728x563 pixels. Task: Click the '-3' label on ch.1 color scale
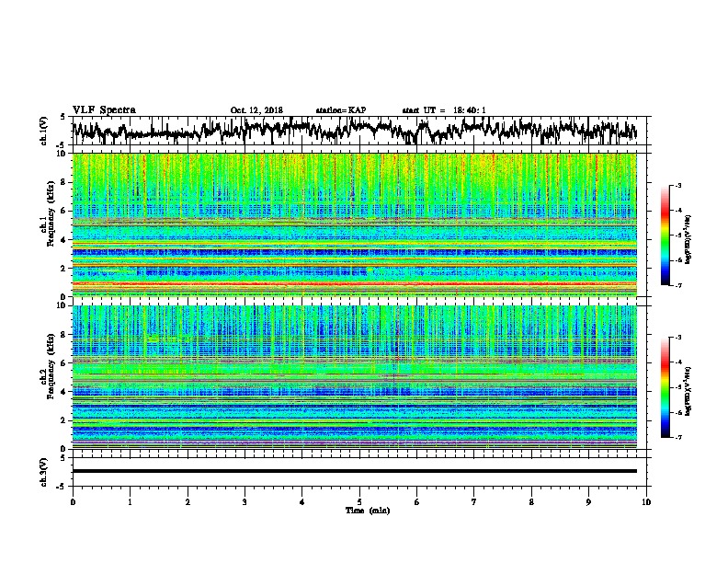(x=677, y=186)
